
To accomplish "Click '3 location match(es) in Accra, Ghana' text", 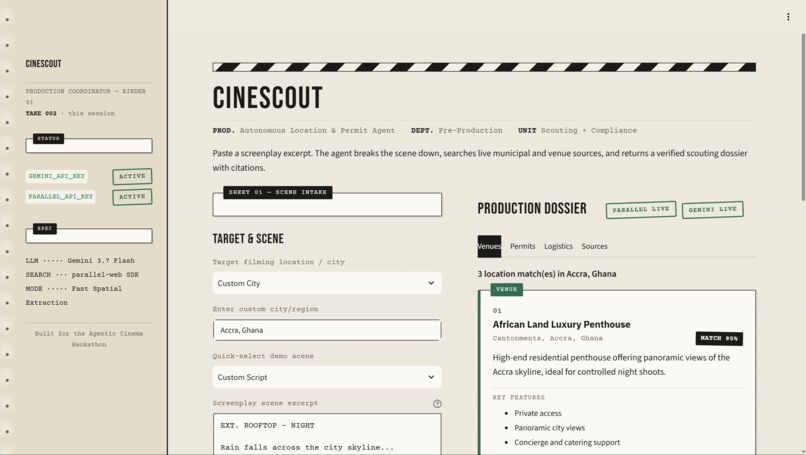I will click(x=547, y=274).
